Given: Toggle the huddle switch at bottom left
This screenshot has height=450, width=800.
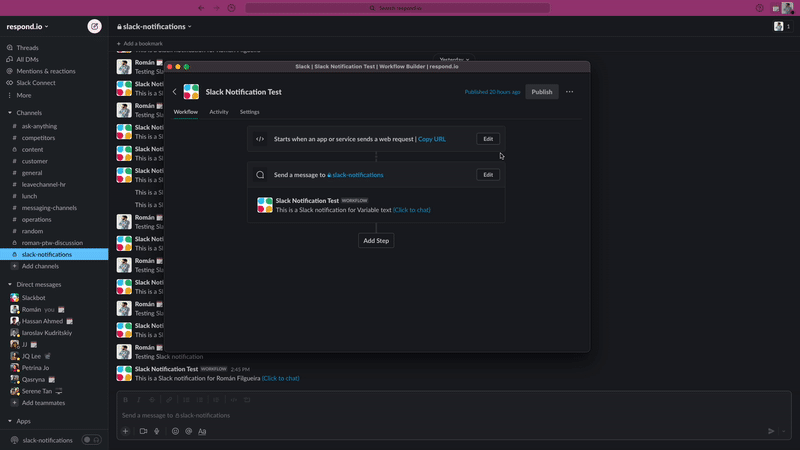Looking at the screenshot, I should point(92,440).
